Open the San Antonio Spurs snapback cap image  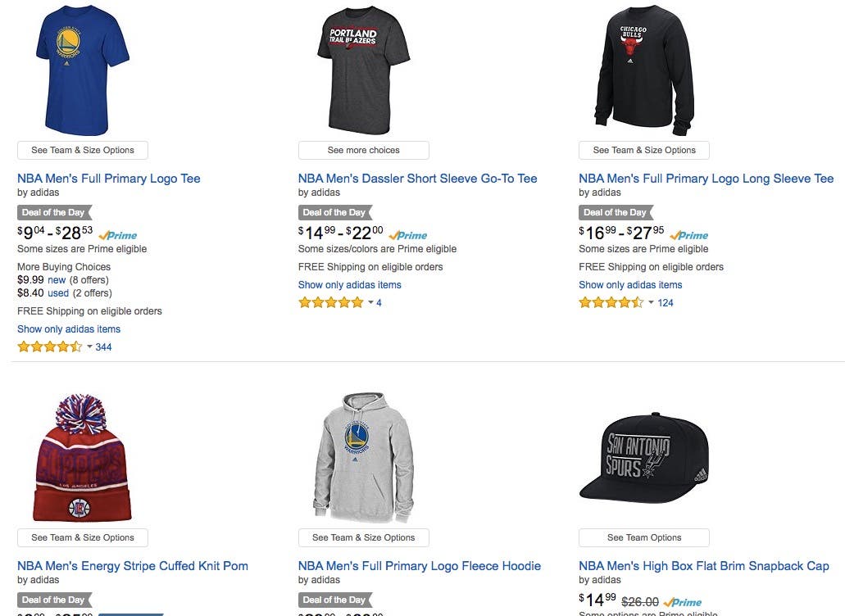click(644, 458)
